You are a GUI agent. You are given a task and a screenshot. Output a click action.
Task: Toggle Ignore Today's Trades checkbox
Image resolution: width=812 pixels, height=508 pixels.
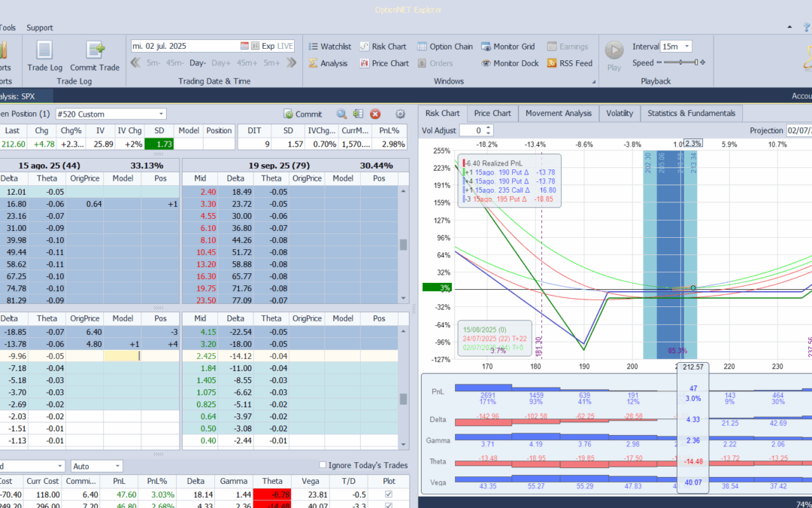pos(323,465)
